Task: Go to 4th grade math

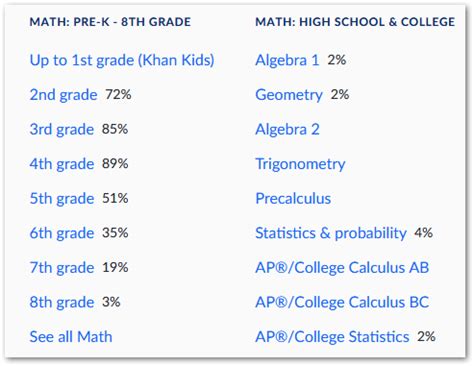Action: 62,164
